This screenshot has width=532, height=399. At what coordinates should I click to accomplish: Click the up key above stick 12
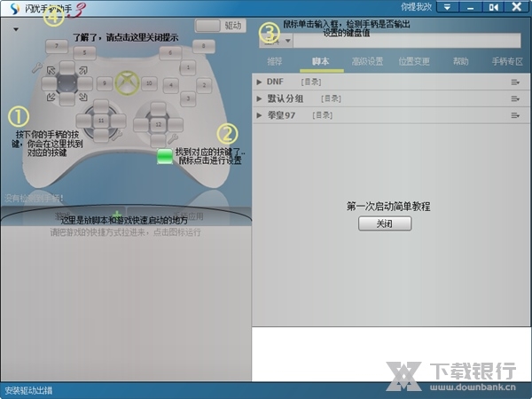(x=158, y=109)
